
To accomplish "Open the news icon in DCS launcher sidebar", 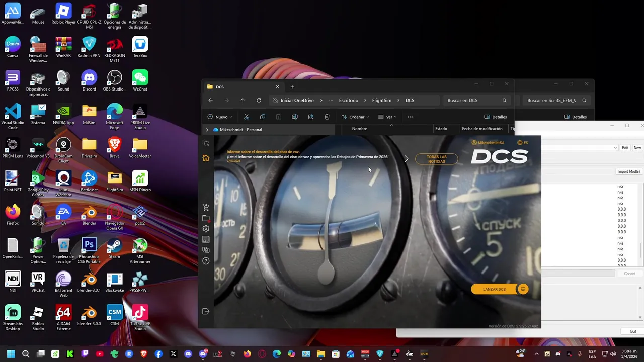I will [x=206, y=240].
